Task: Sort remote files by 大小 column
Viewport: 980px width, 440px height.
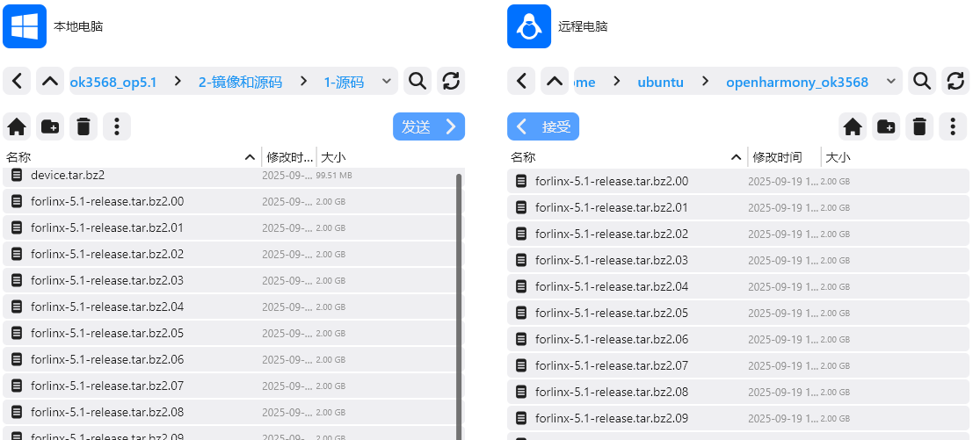Action: [838, 157]
